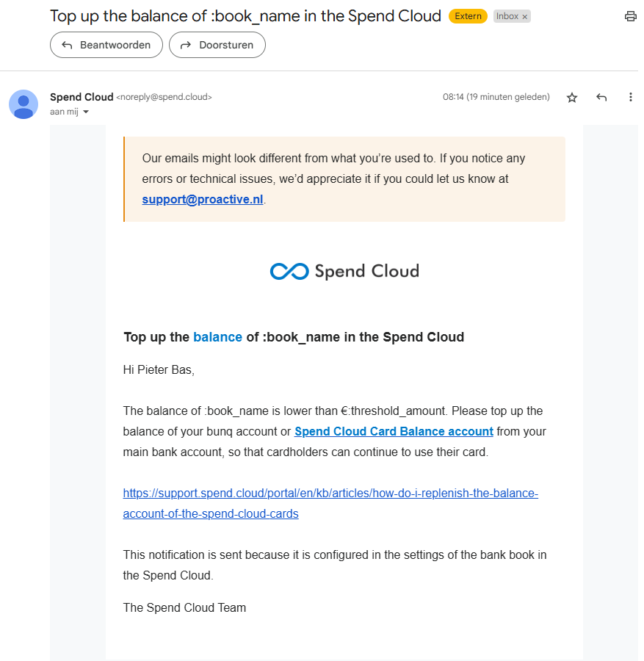This screenshot has width=644, height=661.
Task: Click the forward arrow inside Doorsturen button
Action: click(186, 45)
